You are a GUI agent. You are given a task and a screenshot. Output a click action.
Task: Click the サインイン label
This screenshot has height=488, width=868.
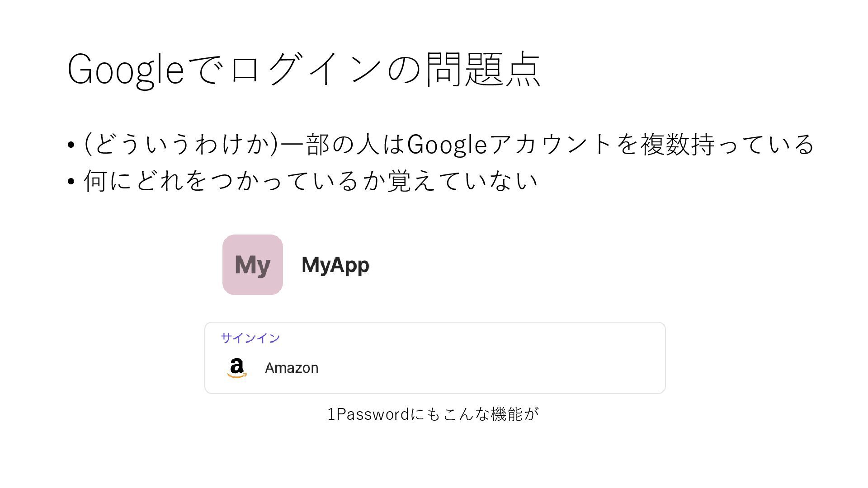click(250, 338)
